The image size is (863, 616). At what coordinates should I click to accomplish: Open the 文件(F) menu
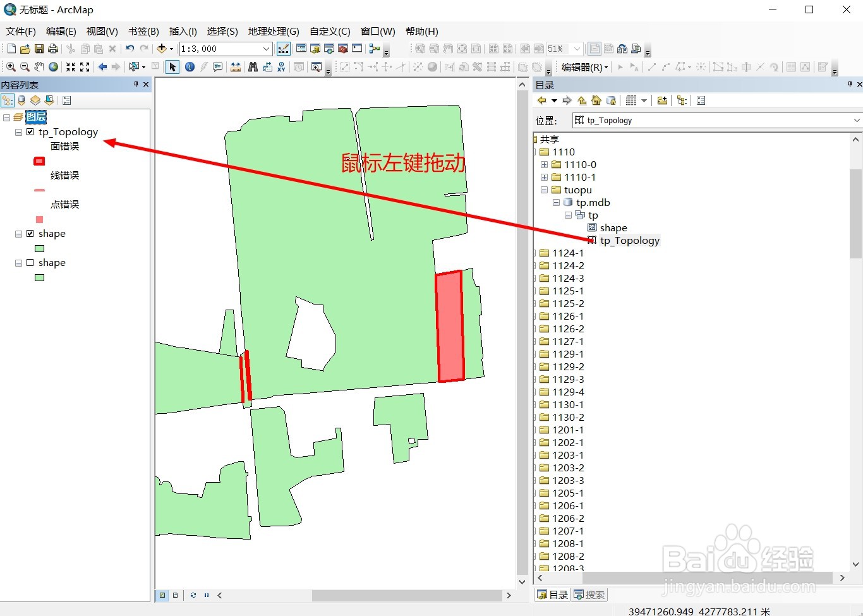coord(21,31)
